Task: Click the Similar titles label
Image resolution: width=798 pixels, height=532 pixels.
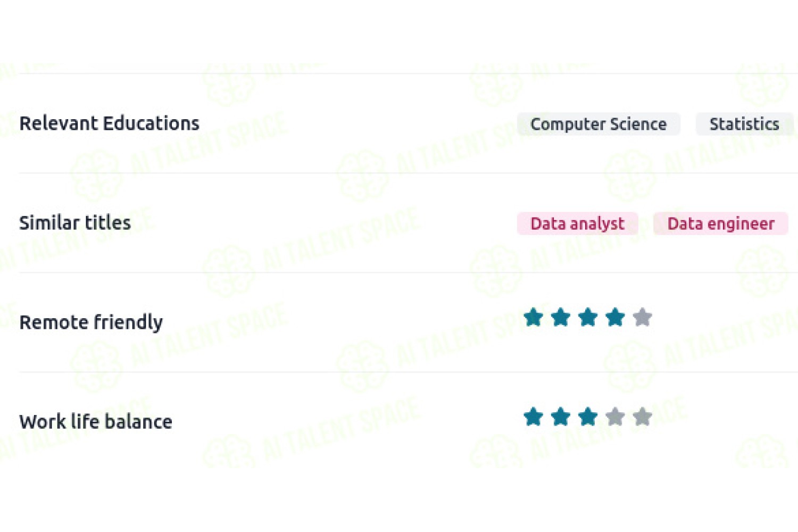Action: pyautogui.click(x=75, y=223)
